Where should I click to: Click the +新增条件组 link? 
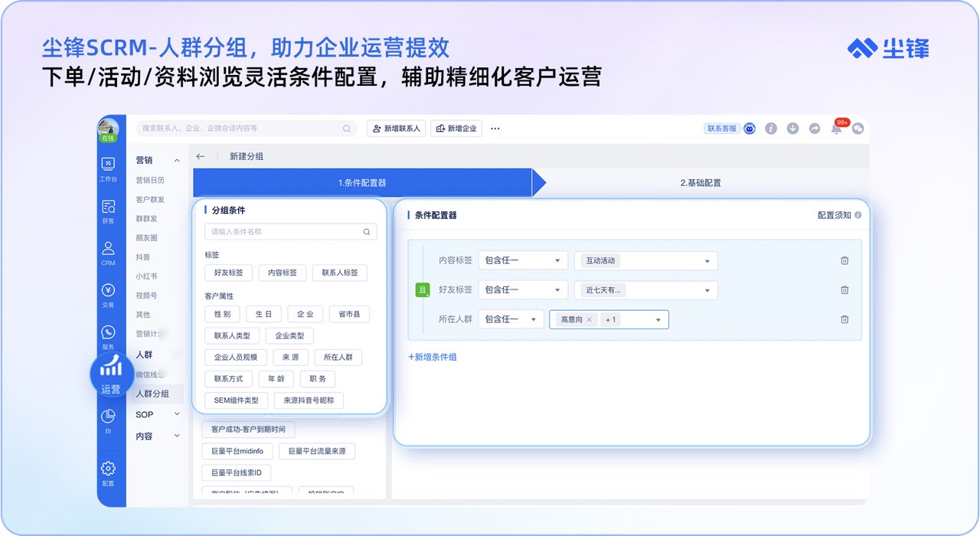click(x=433, y=357)
